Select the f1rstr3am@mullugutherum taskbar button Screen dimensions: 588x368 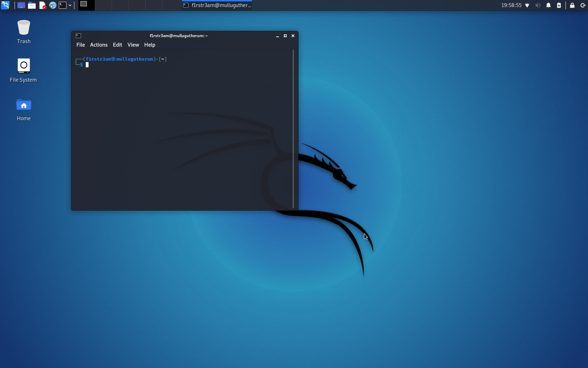217,5
